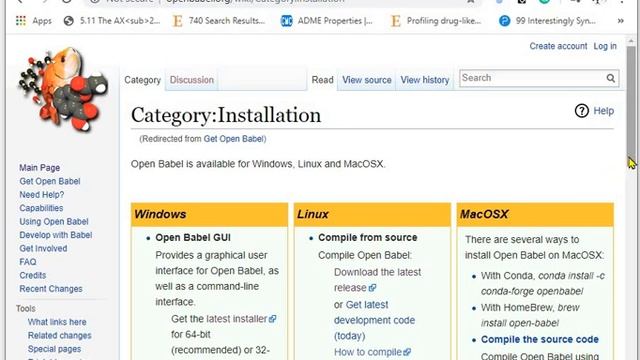Open the 'How to compile' link
640x360 pixels.
click(x=368, y=352)
